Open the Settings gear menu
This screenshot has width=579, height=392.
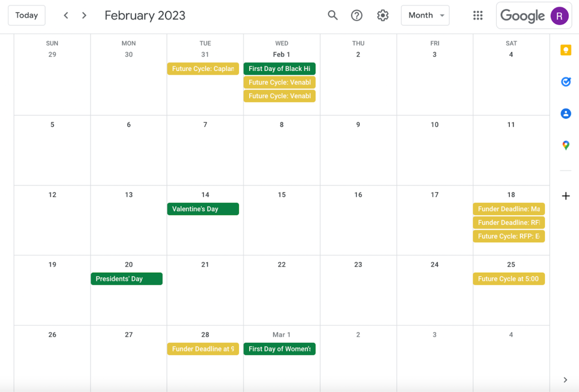(x=383, y=15)
